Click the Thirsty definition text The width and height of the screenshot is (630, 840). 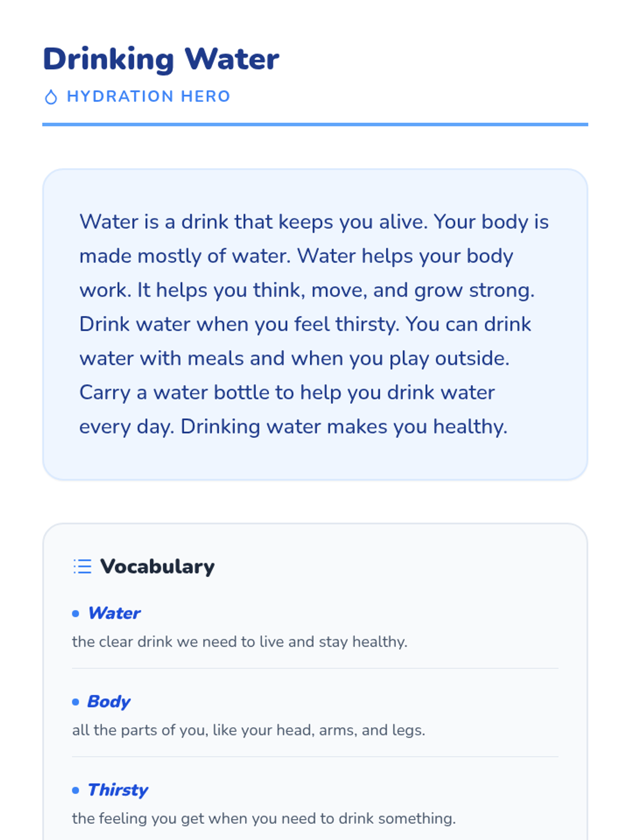264,818
